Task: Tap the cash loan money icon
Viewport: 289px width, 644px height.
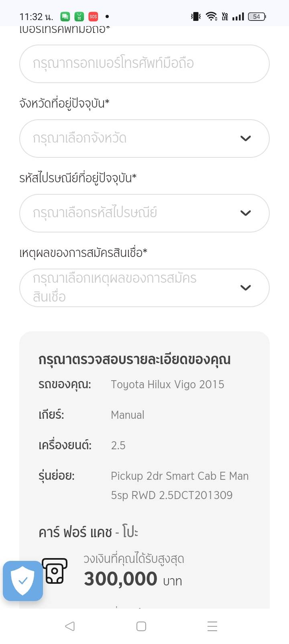Action: tap(55, 571)
